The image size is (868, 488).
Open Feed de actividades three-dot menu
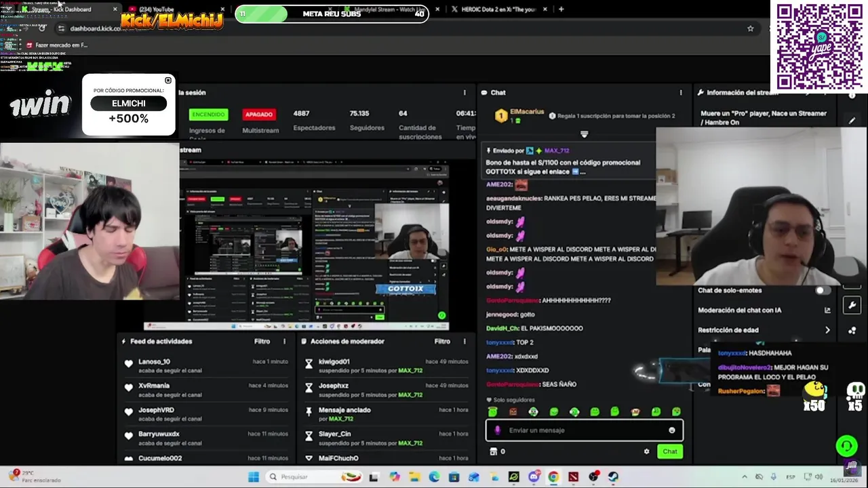[284, 342]
